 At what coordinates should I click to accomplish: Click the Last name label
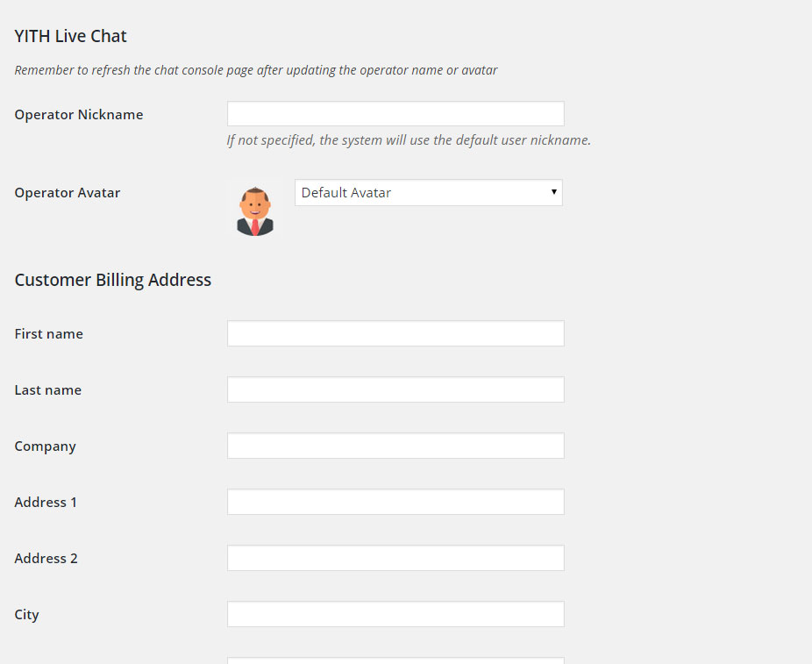click(x=47, y=390)
